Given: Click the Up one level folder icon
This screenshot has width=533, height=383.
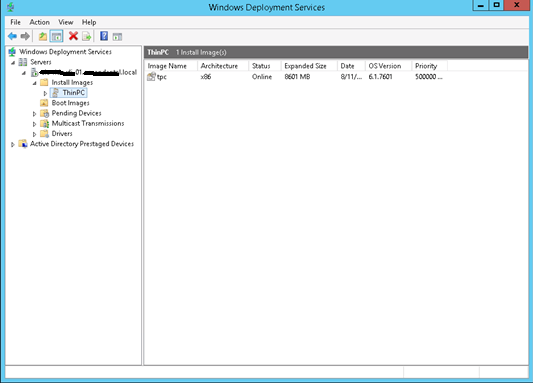Looking at the screenshot, I should click(x=43, y=36).
